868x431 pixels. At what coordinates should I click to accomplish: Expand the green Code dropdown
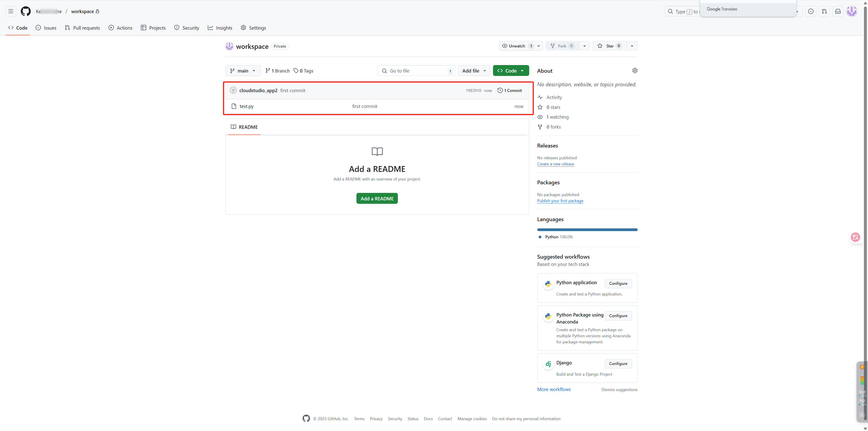pos(510,71)
